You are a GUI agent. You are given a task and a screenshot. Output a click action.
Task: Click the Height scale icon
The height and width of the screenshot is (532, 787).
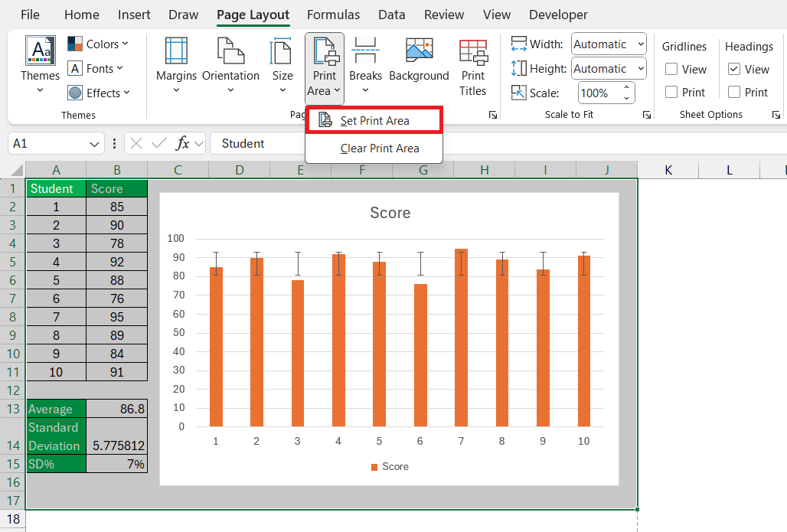click(x=518, y=68)
